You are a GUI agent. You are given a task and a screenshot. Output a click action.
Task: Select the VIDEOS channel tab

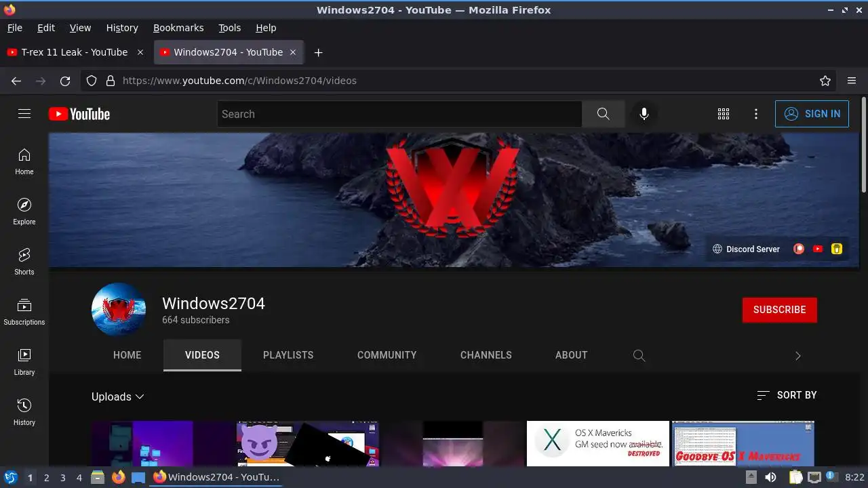202,355
